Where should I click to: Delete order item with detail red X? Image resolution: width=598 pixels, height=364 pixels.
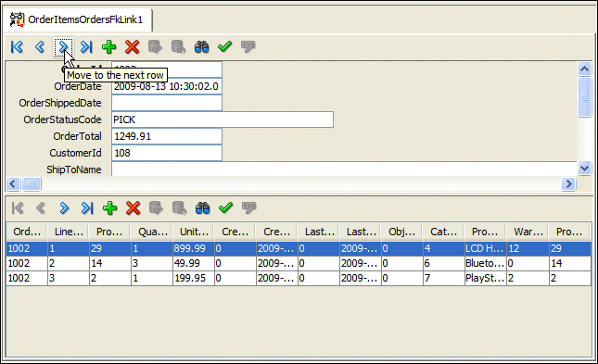pyautogui.click(x=134, y=208)
